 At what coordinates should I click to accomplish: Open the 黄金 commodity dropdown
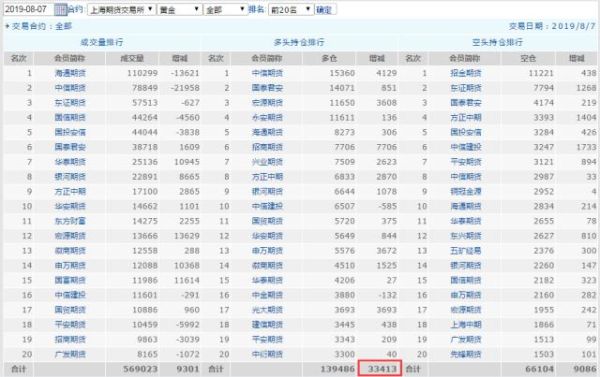(179, 10)
